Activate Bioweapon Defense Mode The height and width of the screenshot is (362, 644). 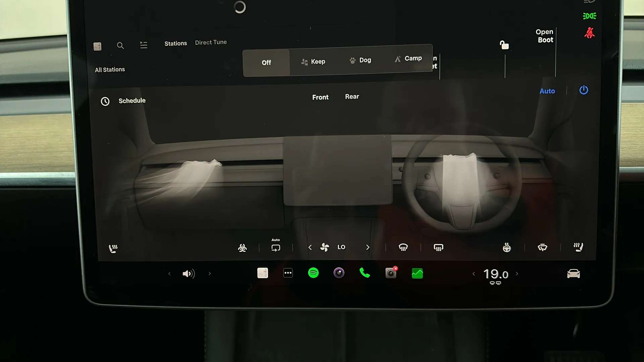click(x=243, y=247)
